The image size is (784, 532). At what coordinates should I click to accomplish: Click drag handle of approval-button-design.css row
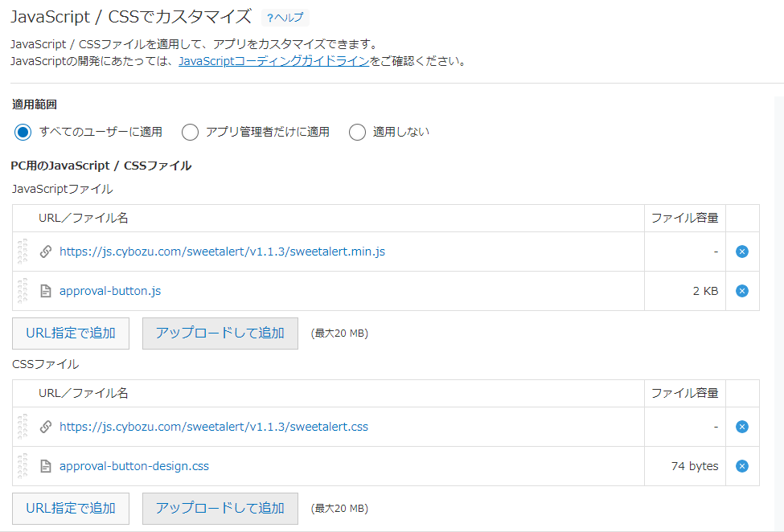23,466
